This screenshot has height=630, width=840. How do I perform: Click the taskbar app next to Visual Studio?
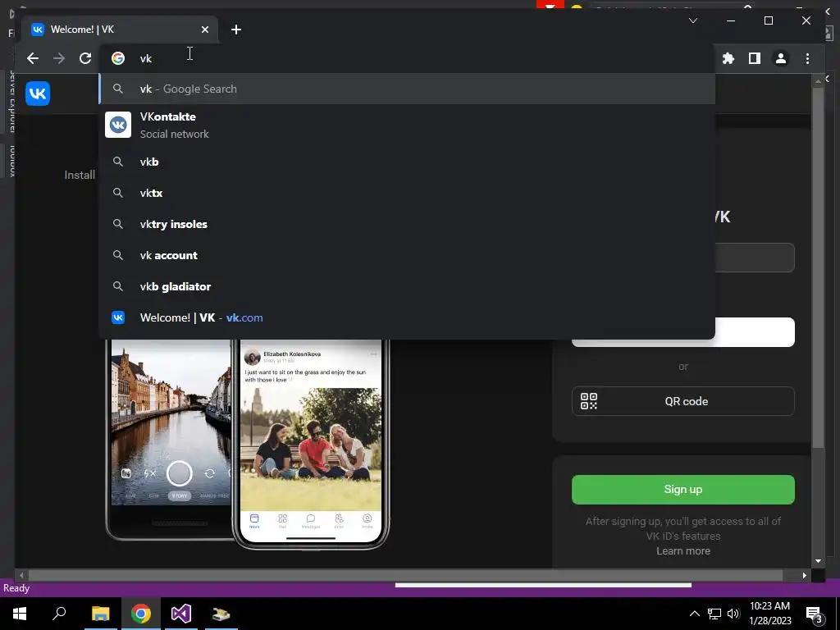(x=221, y=614)
